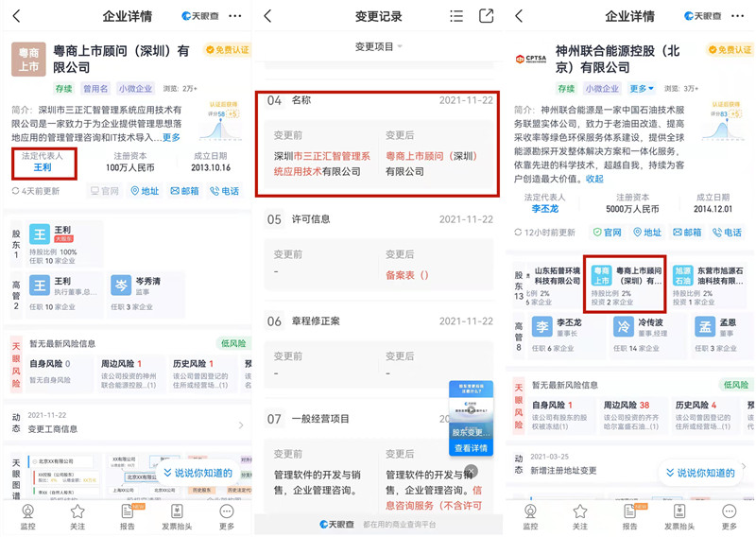Viewport: 756px width, 537px height.
Task: Open 邮箱 for 神州联合能源控股
Action: coord(688,233)
